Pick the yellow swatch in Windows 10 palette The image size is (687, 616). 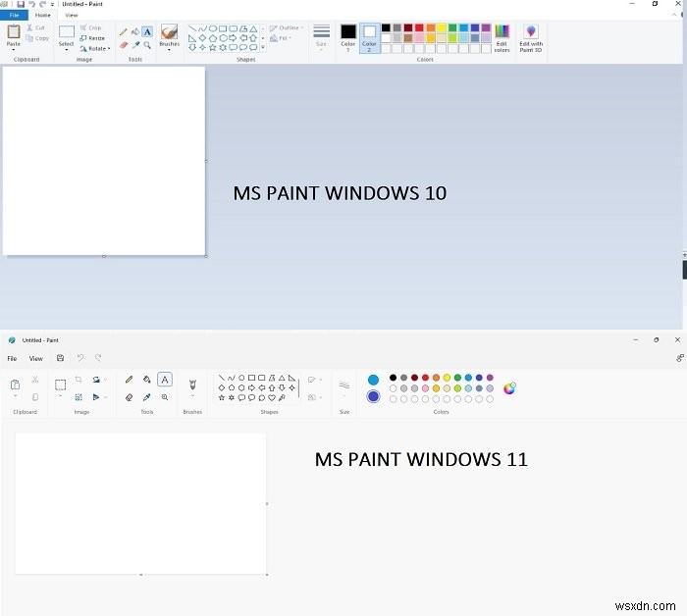tap(442, 27)
